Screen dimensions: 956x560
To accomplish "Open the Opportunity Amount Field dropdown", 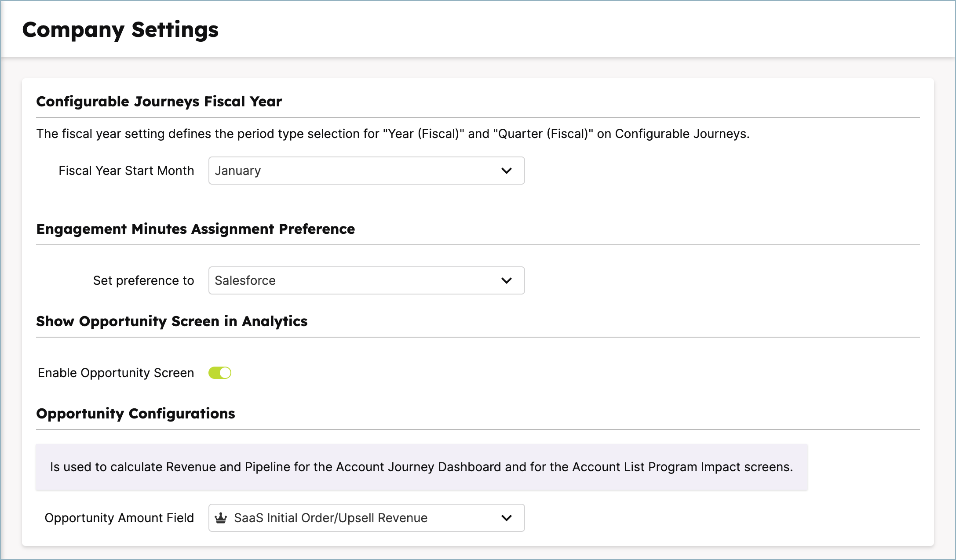I will point(366,518).
